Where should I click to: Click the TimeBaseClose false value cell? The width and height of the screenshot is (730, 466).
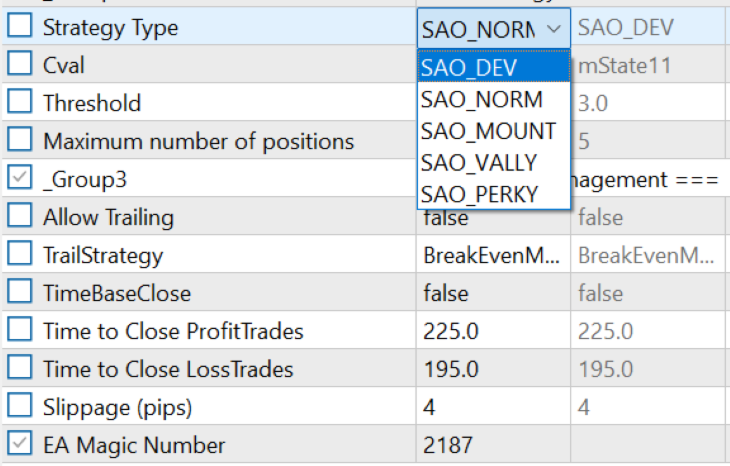[x=491, y=293]
